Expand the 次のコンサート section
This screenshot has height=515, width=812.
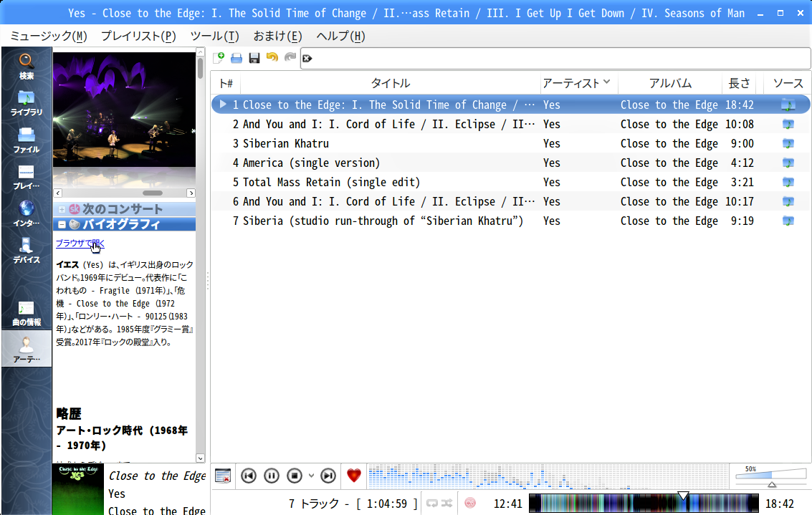[x=62, y=210]
